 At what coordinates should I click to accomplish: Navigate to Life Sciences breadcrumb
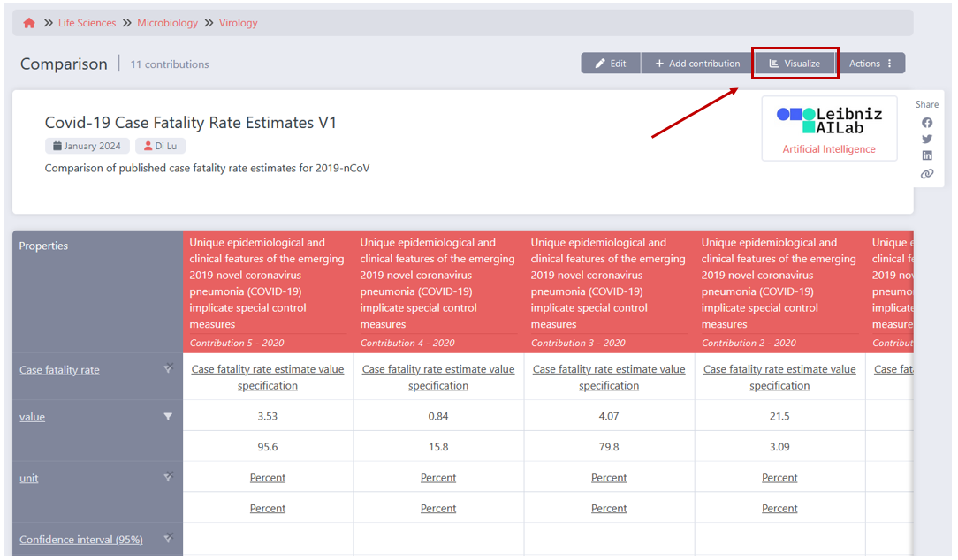tap(87, 22)
